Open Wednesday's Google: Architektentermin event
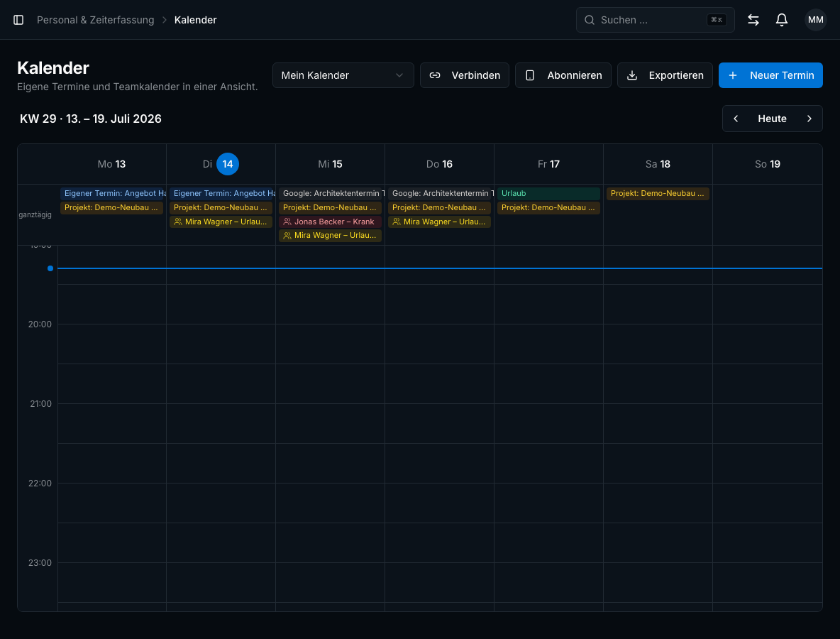Viewport: 840px width, 639px height. pyautogui.click(x=331, y=194)
